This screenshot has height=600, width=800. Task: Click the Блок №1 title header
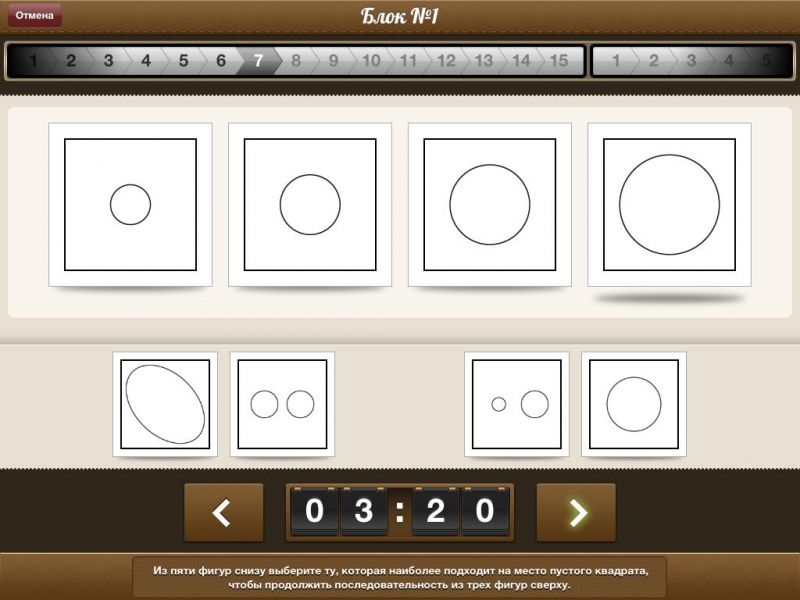tap(400, 16)
